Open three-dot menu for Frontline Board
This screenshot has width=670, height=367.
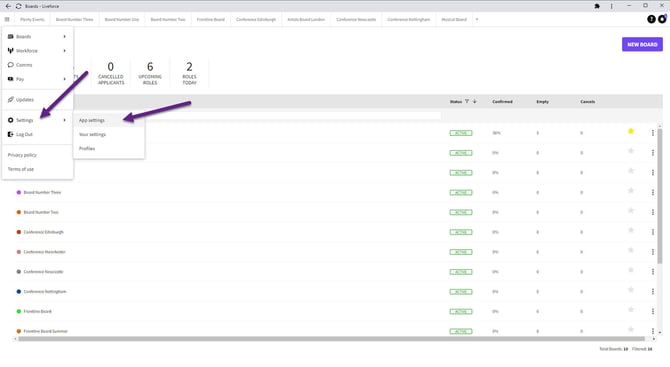click(x=652, y=311)
